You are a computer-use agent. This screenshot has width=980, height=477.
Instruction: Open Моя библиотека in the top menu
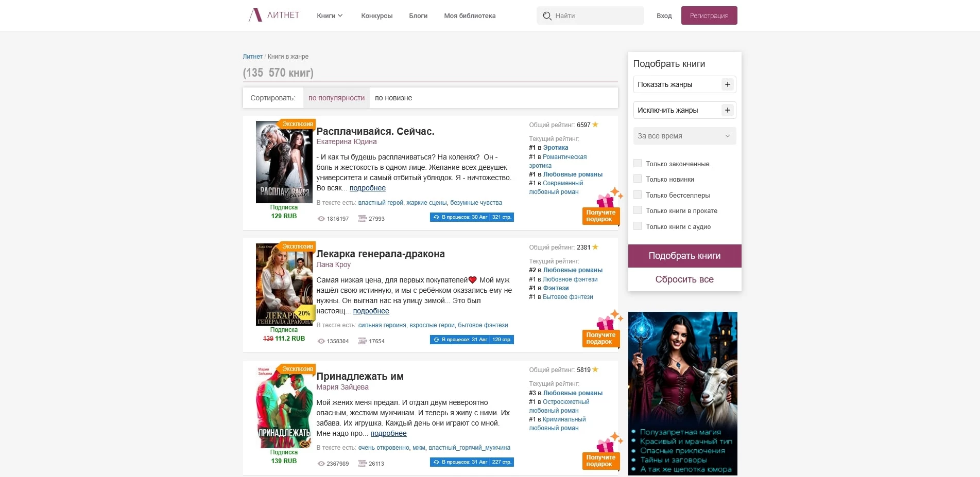click(470, 16)
